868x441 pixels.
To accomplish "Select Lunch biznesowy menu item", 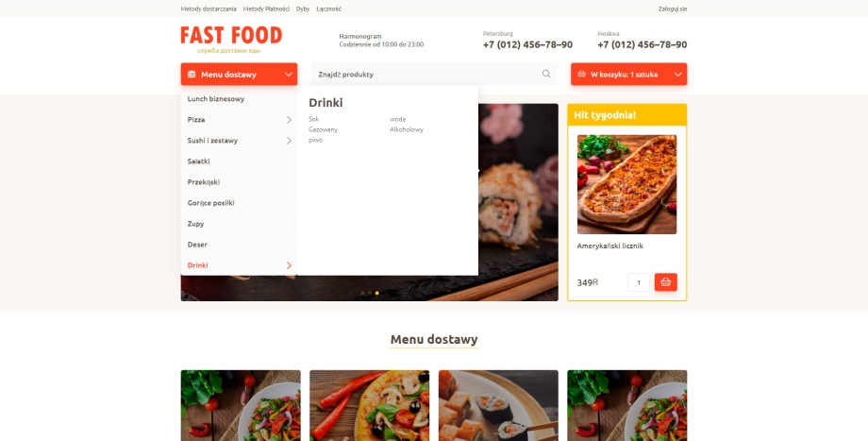I will (x=216, y=98).
